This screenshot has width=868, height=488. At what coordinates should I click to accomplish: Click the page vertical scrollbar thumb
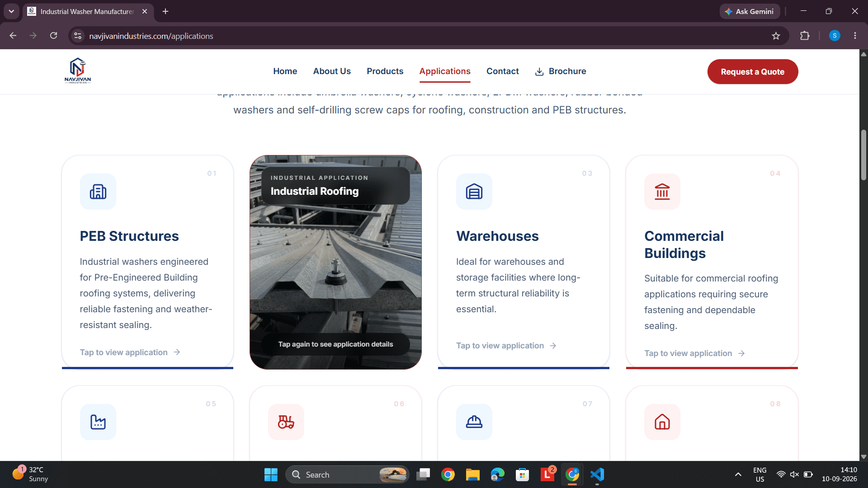863,155
